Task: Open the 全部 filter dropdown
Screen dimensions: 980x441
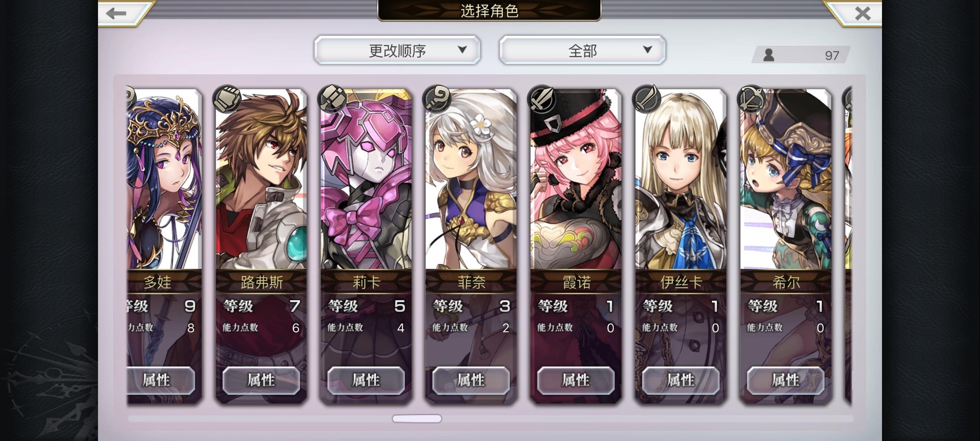Action: pos(583,50)
